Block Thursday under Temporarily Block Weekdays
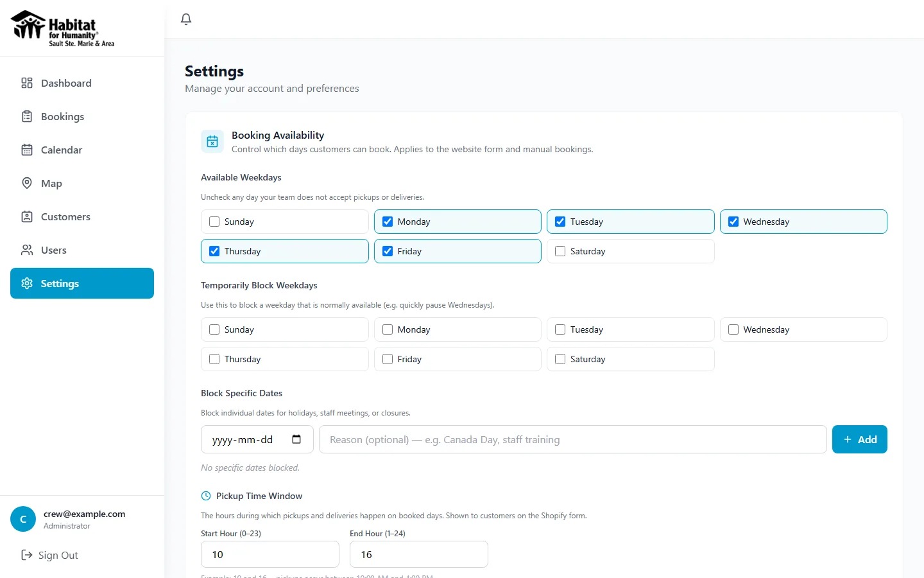The height and width of the screenshot is (578, 924). (x=214, y=359)
